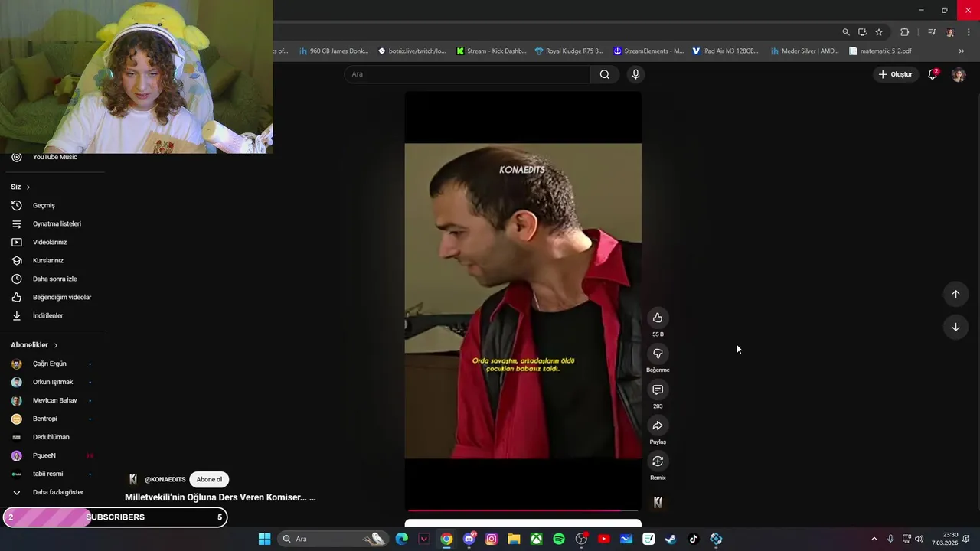The height and width of the screenshot is (551, 980).
Task: Click Chrome zoom magnifier in address bar
Action: [846, 32]
